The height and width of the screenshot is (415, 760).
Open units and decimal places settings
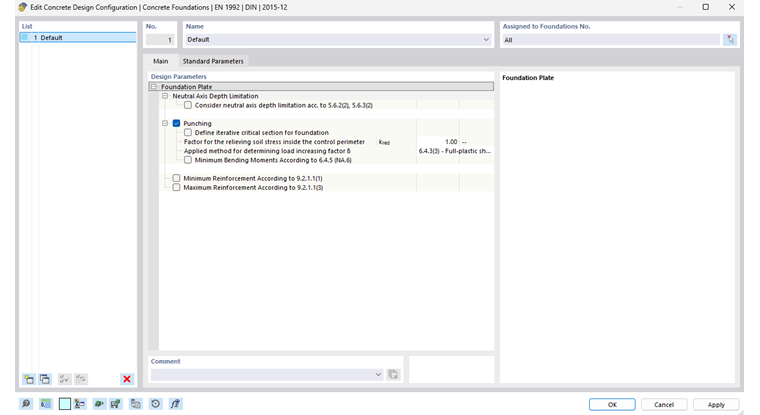tap(46, 404)
